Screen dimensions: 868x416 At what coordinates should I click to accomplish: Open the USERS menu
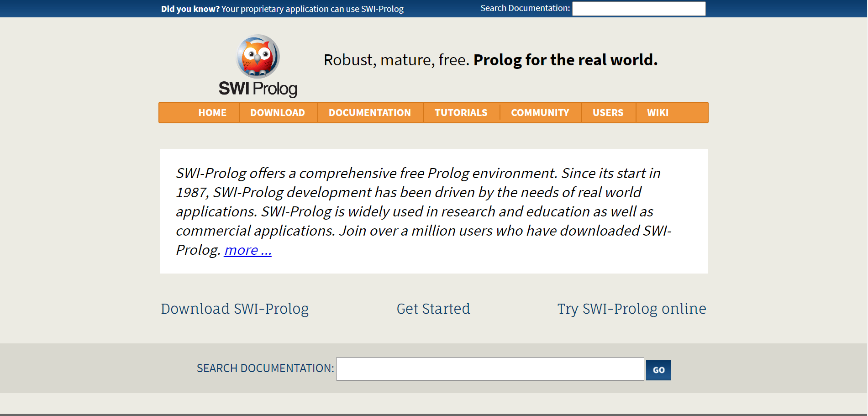click(x=608, y=113)
